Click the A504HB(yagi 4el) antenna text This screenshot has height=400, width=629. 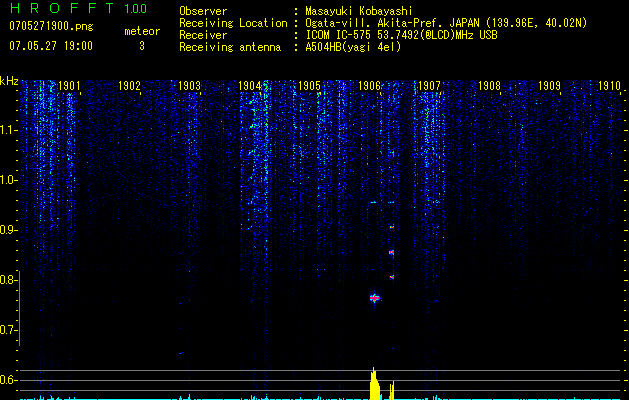[x=353, y=47]
